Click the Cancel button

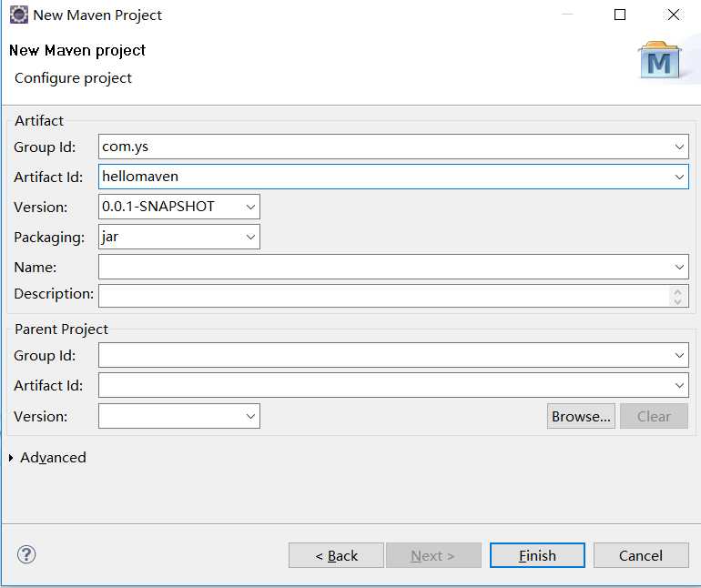[641, 555]
